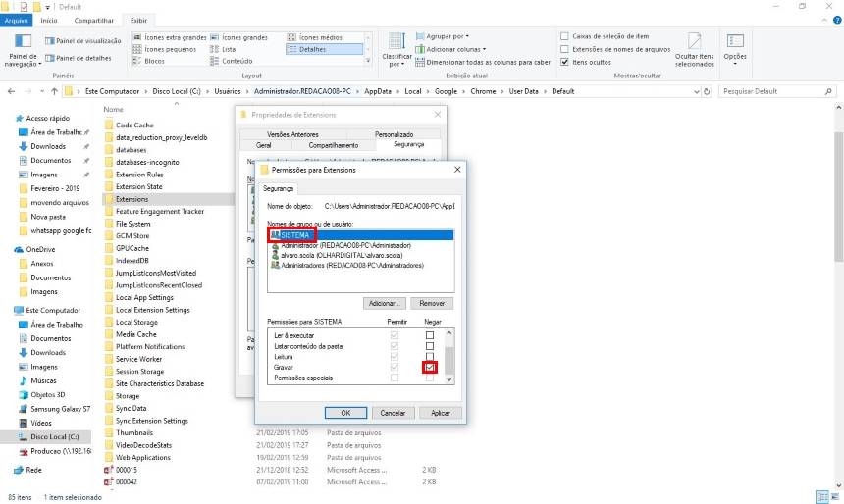Switch to the Início ribbon tab
This screenshot has width=844, height=504.
(x=49, y=21)
